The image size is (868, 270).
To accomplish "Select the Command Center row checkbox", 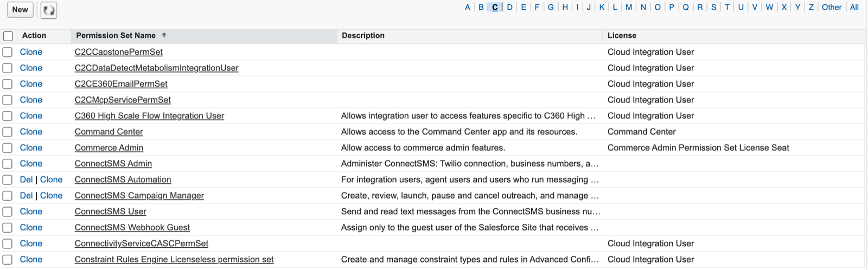I will pyautogui.click(x=8, y=132).
